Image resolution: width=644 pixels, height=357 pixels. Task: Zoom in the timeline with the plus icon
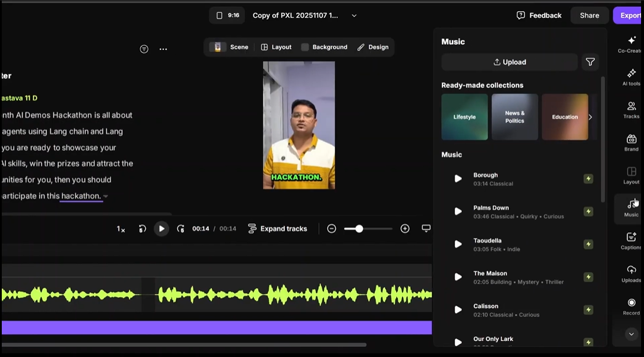click(x=405, y=229)
